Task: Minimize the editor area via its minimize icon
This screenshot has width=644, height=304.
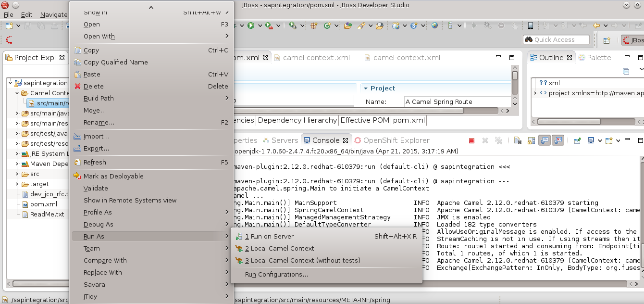Action: click(x=498, y=57)
